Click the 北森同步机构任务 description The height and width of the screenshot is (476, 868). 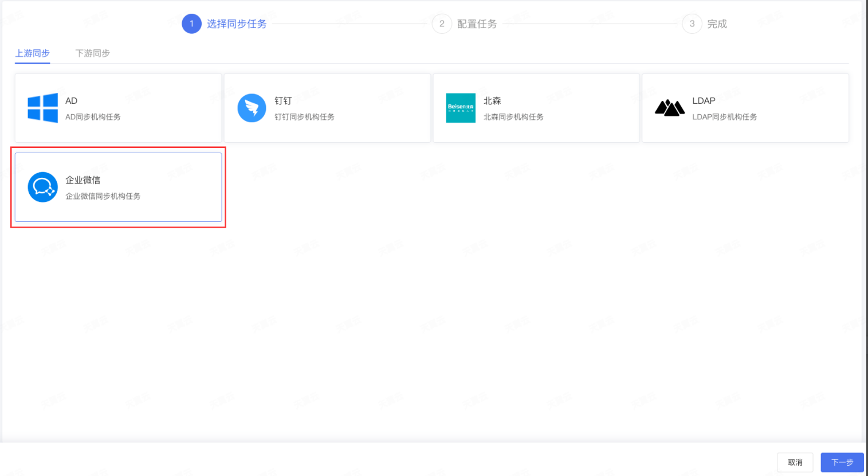tap(513, 117)
